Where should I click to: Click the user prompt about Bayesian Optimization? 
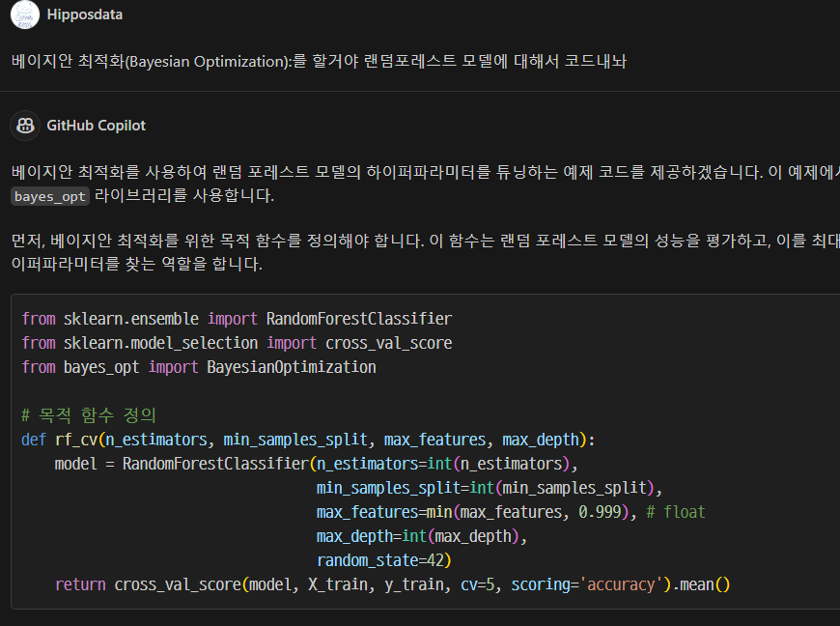point(319,61)
